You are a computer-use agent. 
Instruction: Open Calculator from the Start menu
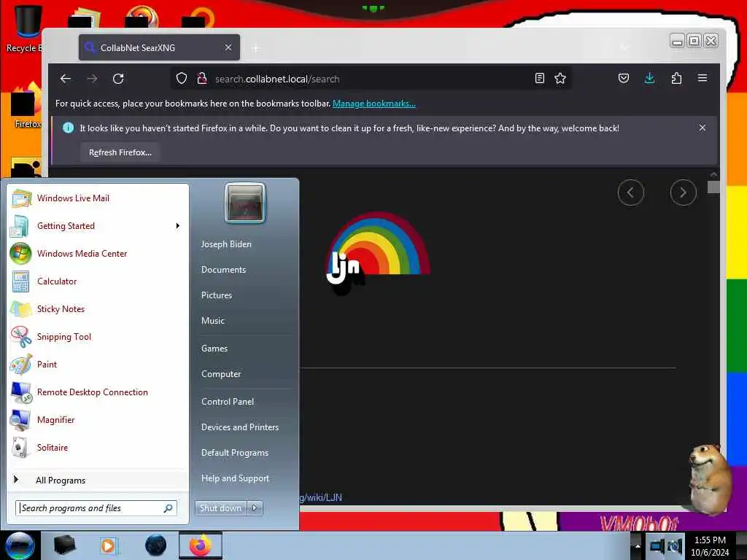point(98,281)
